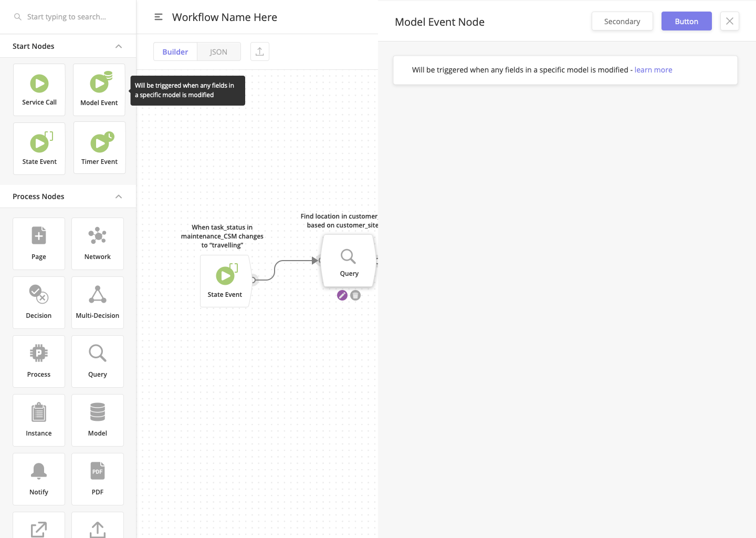Select the State Event node in sidebar
The width and height of the screenshot is (756, 538).
click(39, 149)
